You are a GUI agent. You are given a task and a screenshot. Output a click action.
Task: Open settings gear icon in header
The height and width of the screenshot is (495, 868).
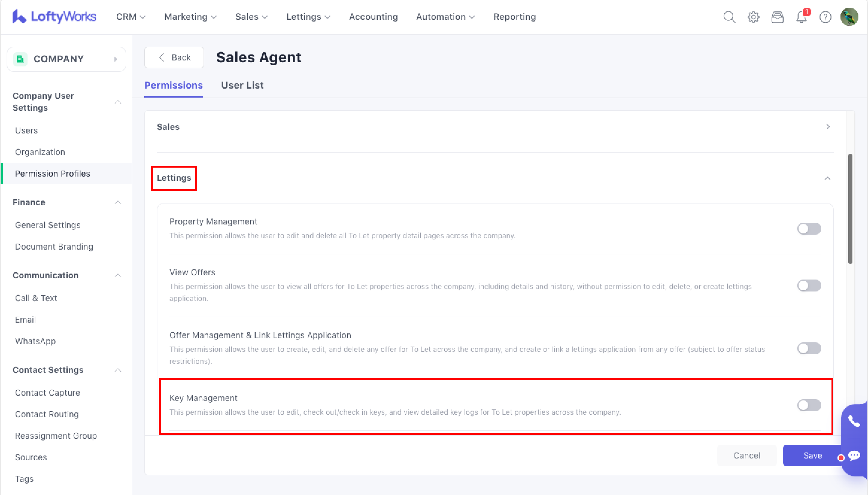[753, 17]
